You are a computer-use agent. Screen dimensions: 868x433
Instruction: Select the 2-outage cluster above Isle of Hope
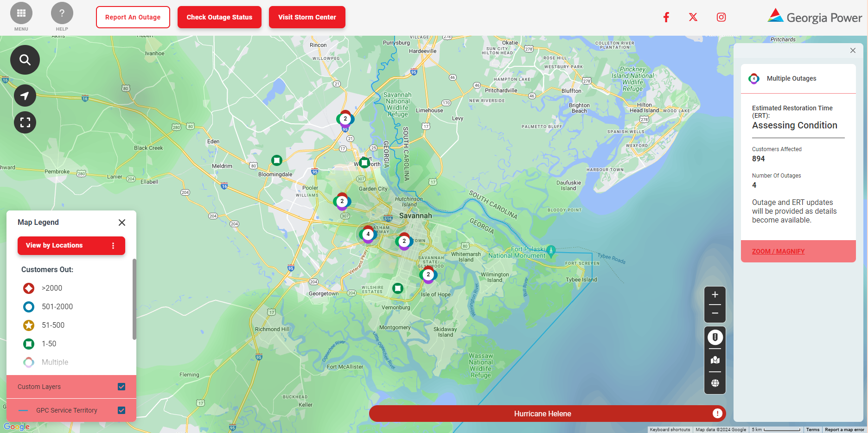coord(428,274)
